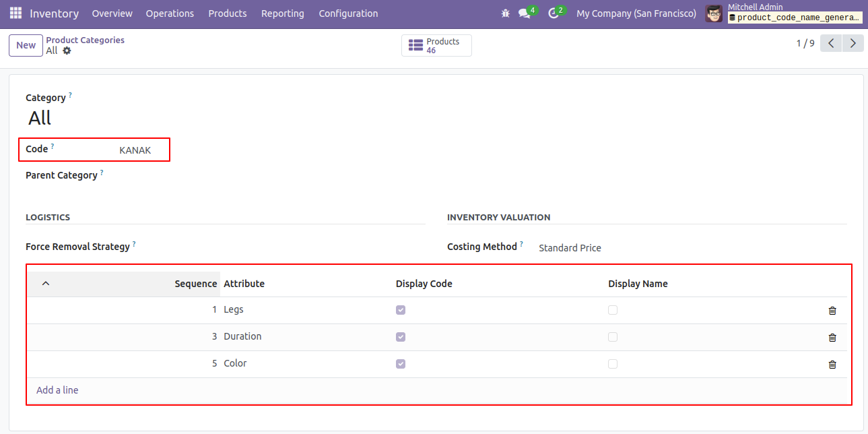The width and height of the screenshot is (868, 434).
Task: Edit the category name All
Action: pos(40,118)
